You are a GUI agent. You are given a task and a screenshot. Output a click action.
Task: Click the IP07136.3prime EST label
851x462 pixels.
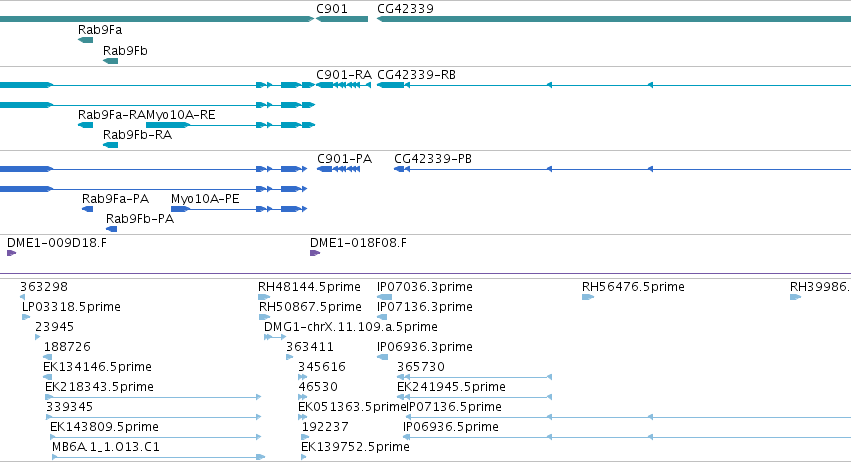pos(425,307)
